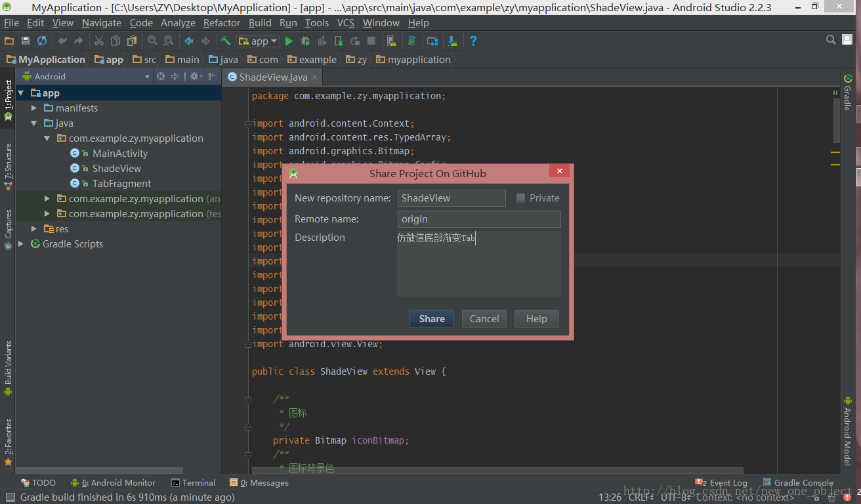861x504 pixels.
Task: Open the Build menu
Action: pos(260,22)
